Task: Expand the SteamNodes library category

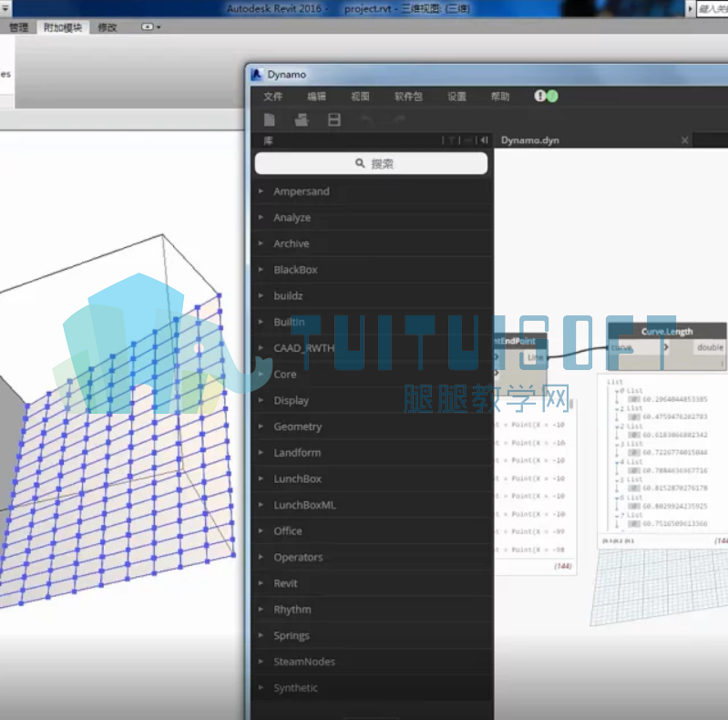Action: tap(373, 662)
